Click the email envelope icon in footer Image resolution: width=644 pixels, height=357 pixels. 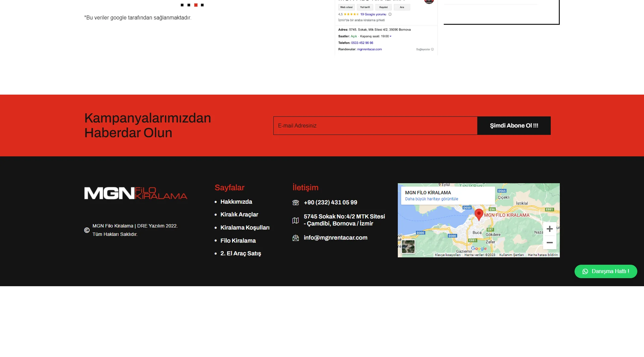(x=296, y=238)
